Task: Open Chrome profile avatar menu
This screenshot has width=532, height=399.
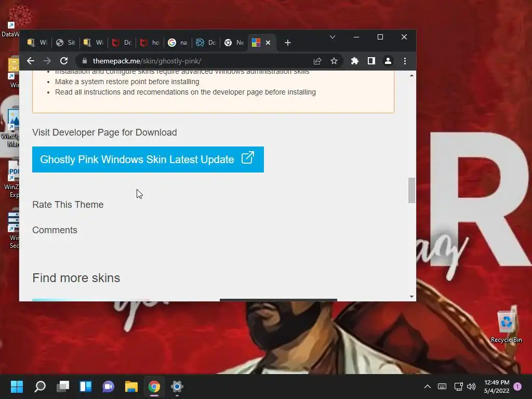Action: click(388, 61)
